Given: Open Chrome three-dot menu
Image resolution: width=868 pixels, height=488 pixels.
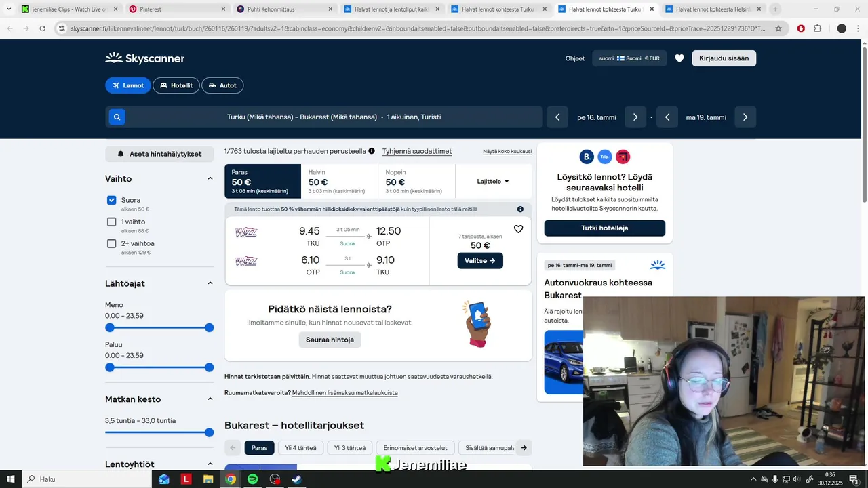Looking at the screenshot, I should pos(858,28).
